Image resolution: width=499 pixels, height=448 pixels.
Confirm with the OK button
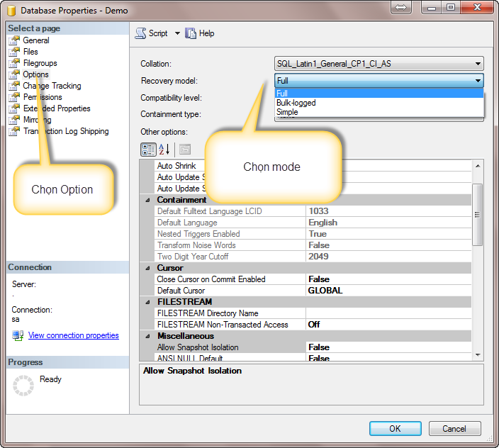(x=396, y=429)
